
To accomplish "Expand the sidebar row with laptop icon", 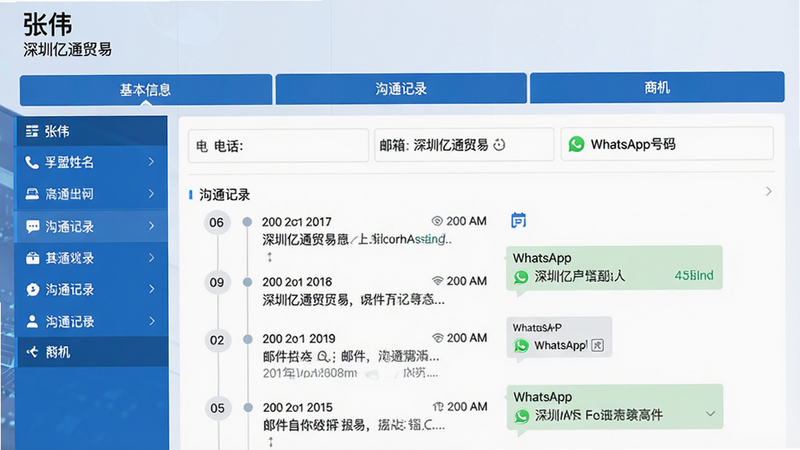I will click(151, 194).
